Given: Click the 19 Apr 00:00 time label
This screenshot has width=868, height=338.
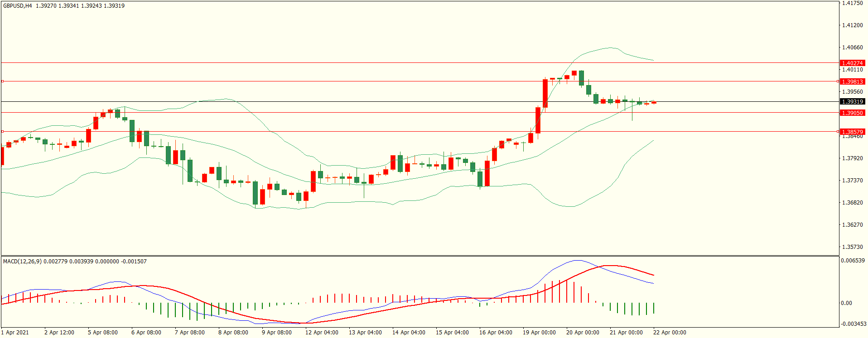Looking at the screenshot, I should (x=539, y=333).
